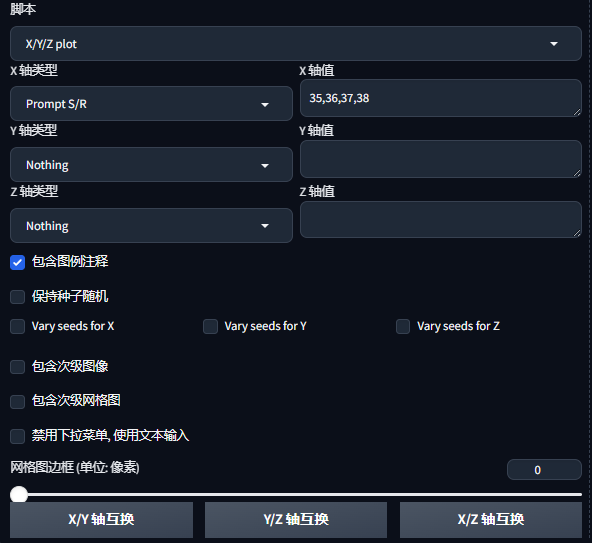592x543 pixels.
Task: Click the grid margin number box showing 0
Action: click(544, 470)
